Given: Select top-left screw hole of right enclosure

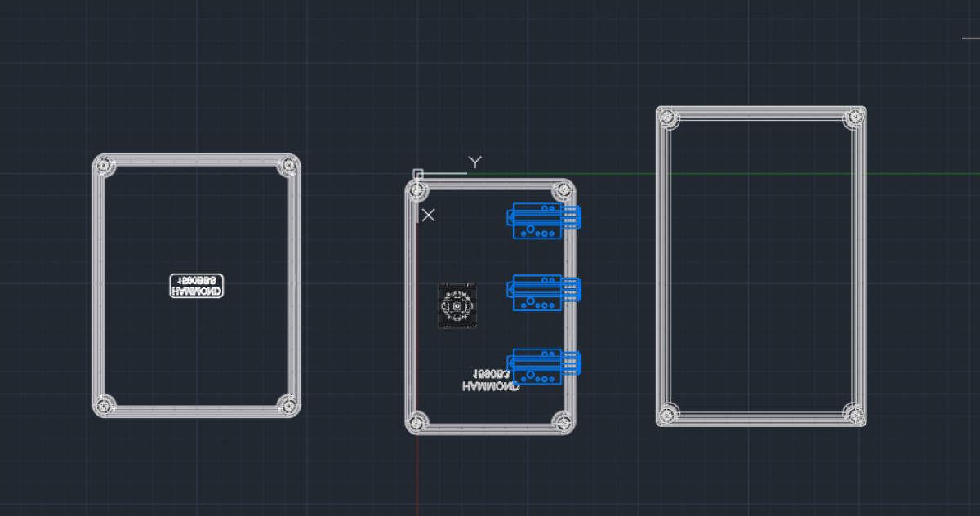Looking at the screenshot, I should (669, 118).
